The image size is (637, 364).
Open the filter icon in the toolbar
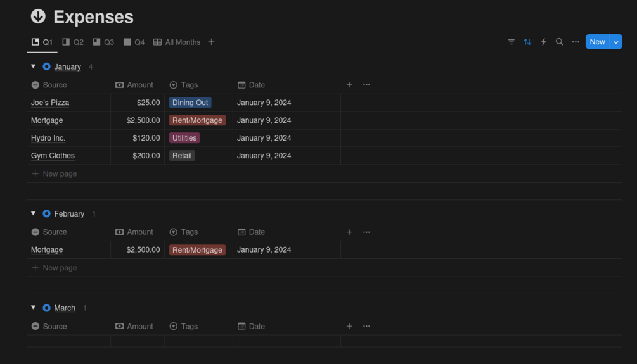[x=511, y=42]
